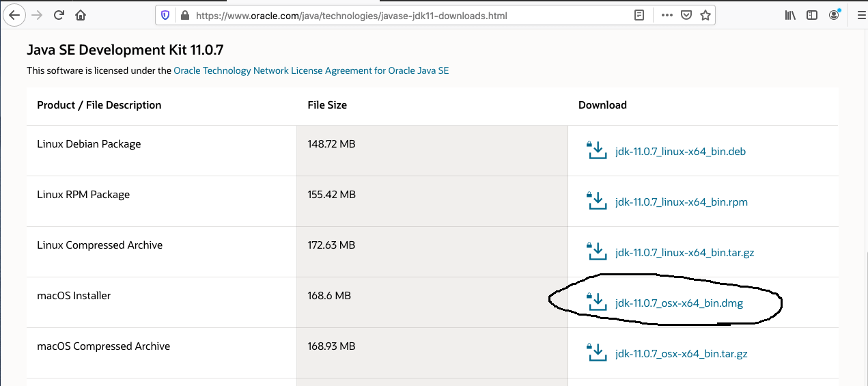Click the forward navigation arrow

[x=37, y=14]
